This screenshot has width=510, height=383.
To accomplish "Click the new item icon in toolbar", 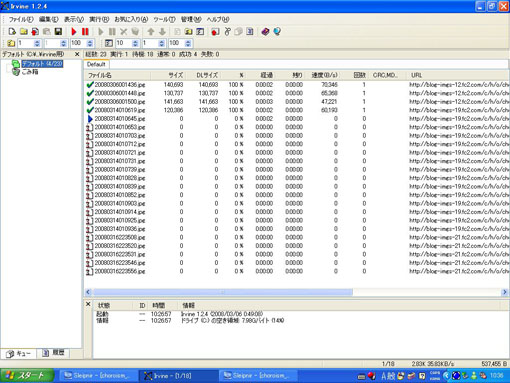I will pyautogui.click(x=12, y=32).
